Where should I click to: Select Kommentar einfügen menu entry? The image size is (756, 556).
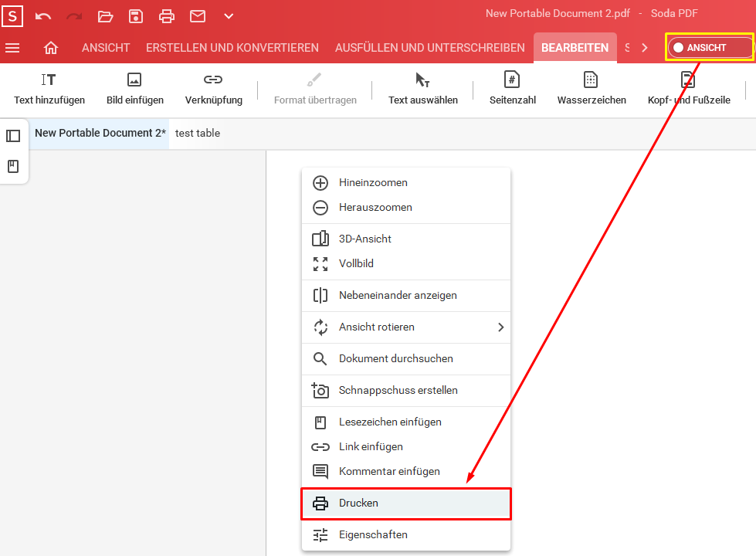tap(406, 471)
